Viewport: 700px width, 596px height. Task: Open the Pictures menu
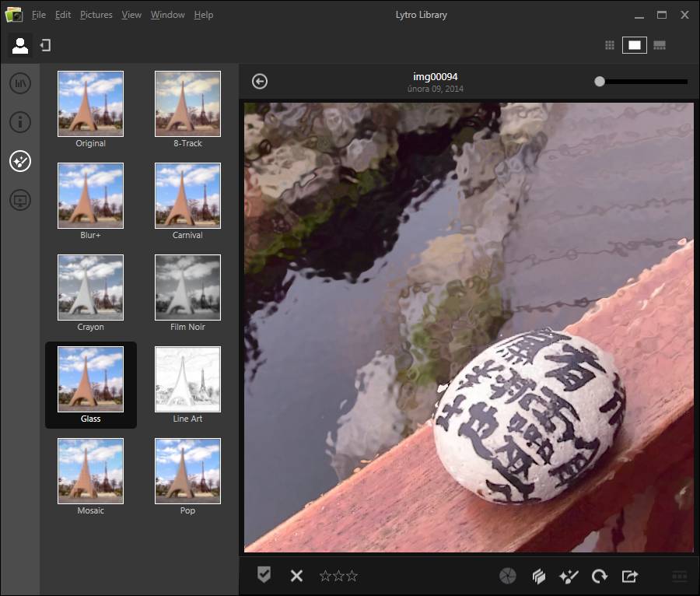point(96,15)
